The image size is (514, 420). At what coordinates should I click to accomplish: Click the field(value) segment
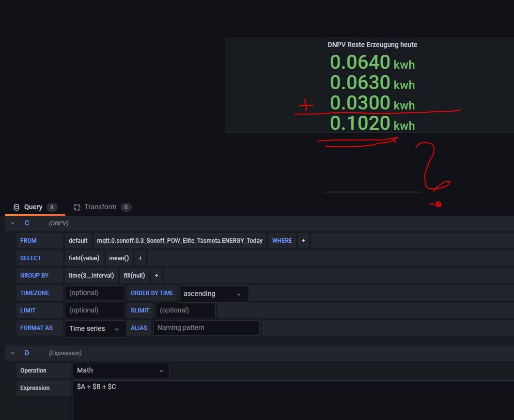(84, 258)
